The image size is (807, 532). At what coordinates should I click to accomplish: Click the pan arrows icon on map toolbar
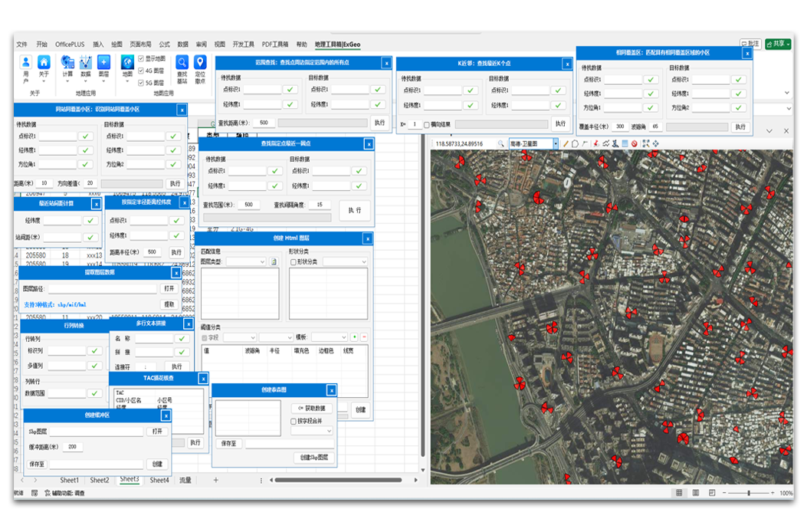click(656, 143)
